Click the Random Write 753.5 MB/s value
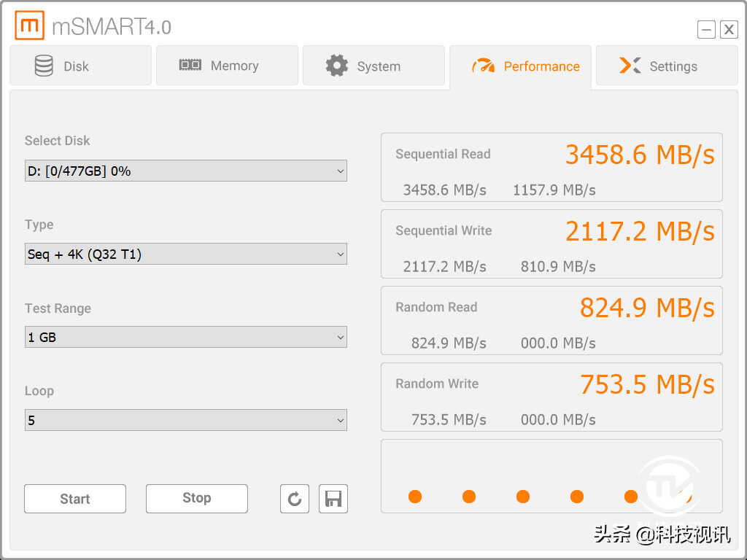This screenshot has width=747, height=560. (647, 385)
